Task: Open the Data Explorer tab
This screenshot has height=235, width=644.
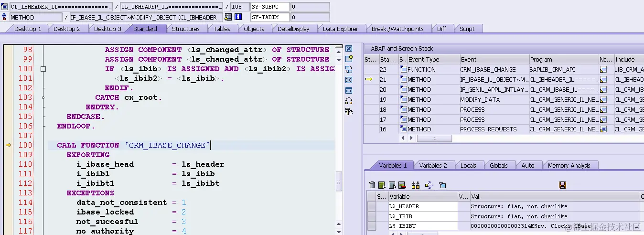Action: (341, 29)
